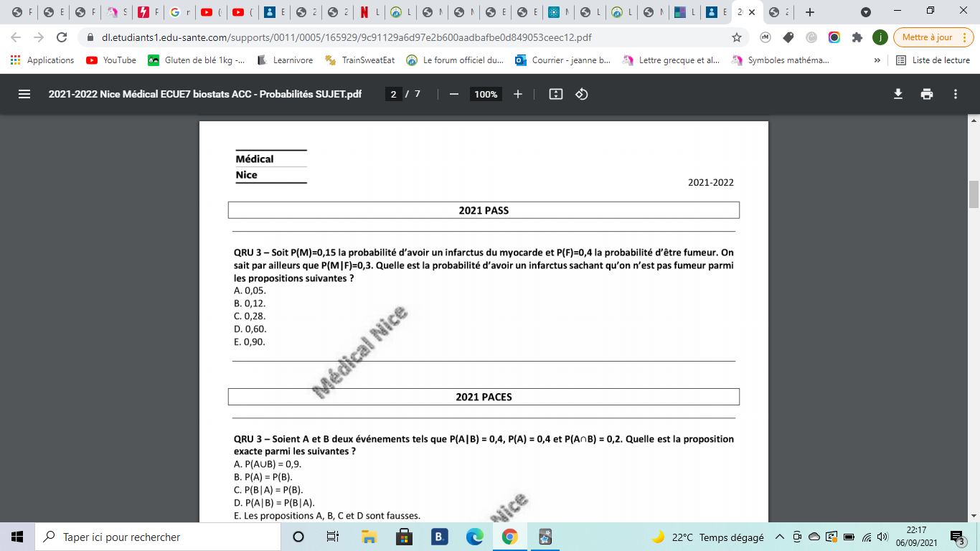Open the tab search dropdown arrow
This screenshot has height=551, width=980.
click(x=866, y=12)
